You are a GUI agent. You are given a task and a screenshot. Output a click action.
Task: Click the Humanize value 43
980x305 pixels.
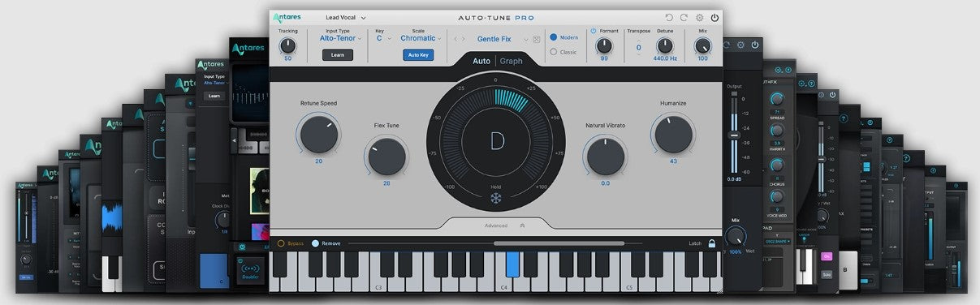pyautogui.click(x=673, y=161)
